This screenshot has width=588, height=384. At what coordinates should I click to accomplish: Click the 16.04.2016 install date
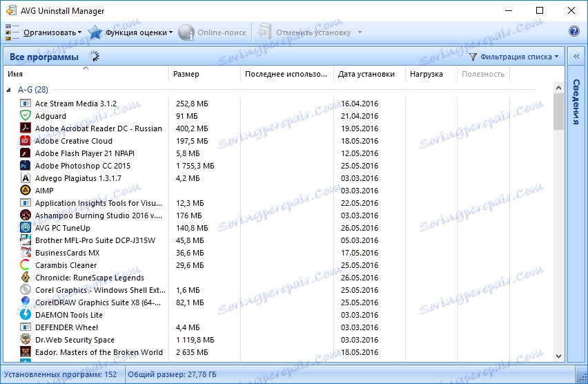[x=360, y=104]
